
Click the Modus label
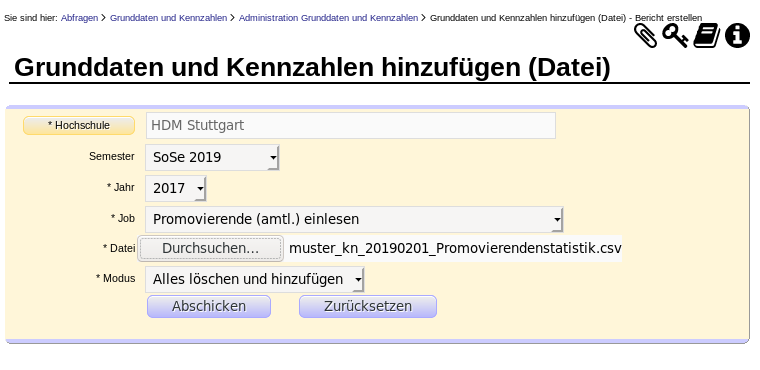(115, 279)
